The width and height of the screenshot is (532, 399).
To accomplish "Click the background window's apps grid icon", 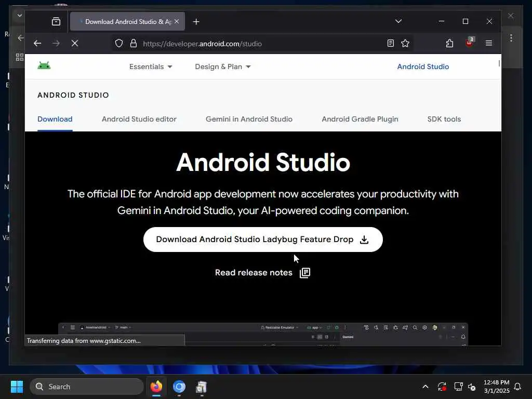I will (x=20, y=57).
